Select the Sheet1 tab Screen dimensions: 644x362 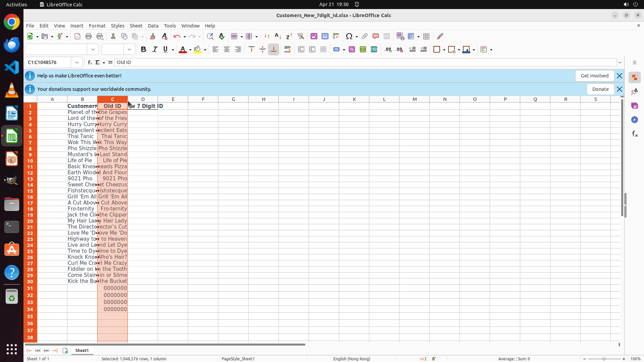(82, 350)
